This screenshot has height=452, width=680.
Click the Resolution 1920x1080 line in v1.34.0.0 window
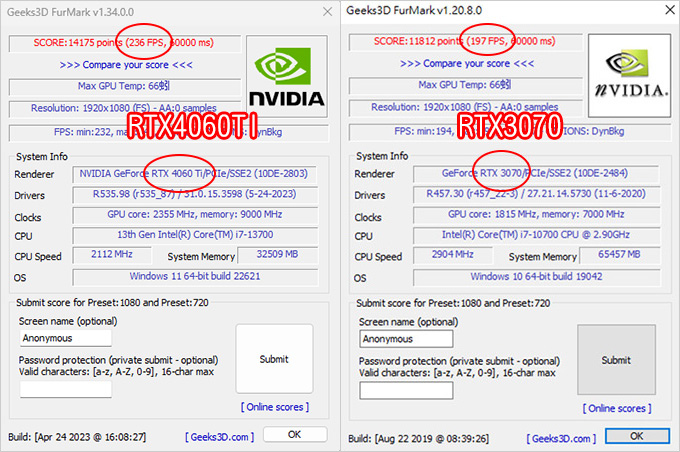click(124, 108)
